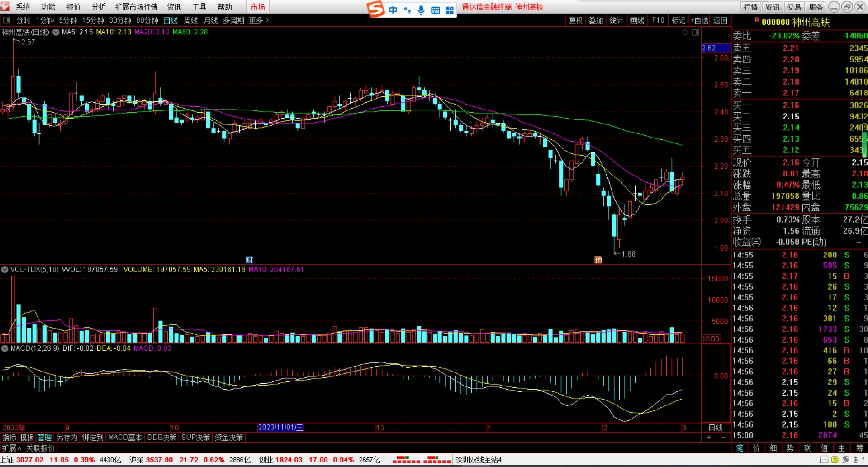Click the R margin-trading badge
Screen dimensions: 868x467
pyautogui.click(x=757, y=20)
